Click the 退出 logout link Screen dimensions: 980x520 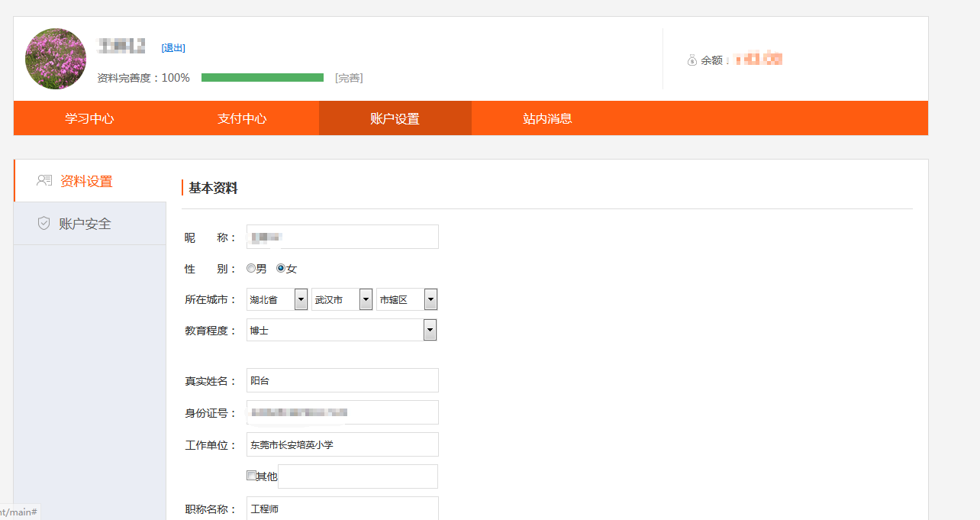tap(173, 48)
